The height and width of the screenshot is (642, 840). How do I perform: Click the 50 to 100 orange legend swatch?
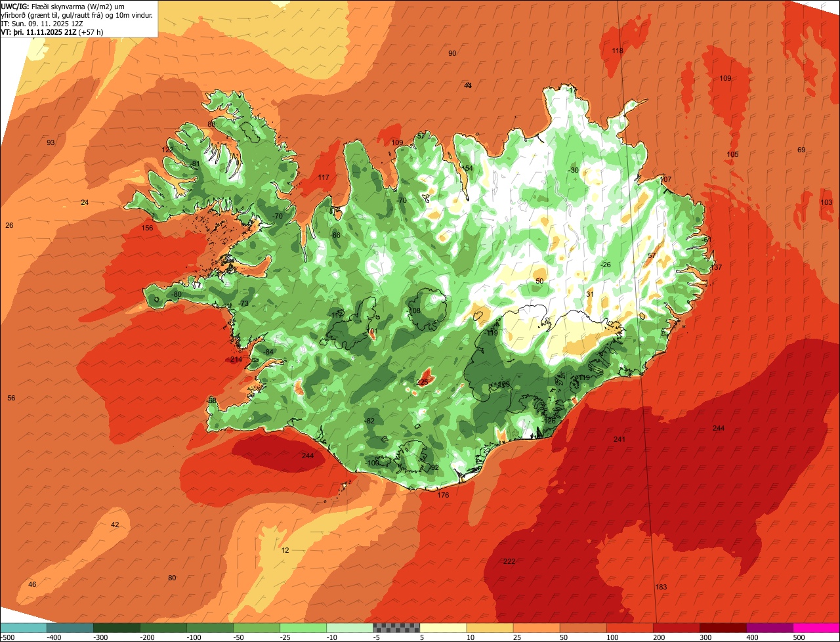coord(582,628)
